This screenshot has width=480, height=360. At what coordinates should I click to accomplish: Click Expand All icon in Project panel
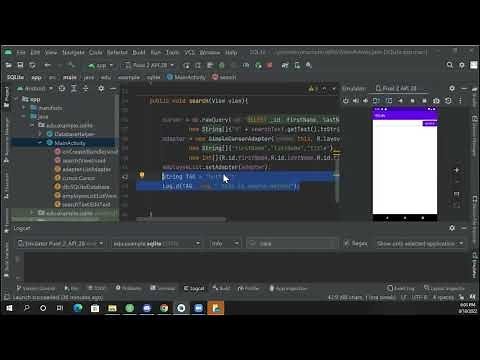tap(74, 89)
